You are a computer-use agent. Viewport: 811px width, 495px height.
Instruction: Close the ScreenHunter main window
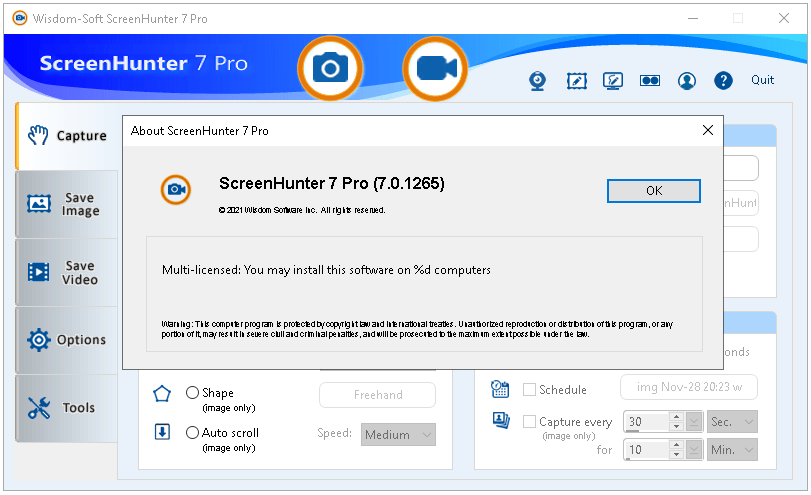click(784, 18)
